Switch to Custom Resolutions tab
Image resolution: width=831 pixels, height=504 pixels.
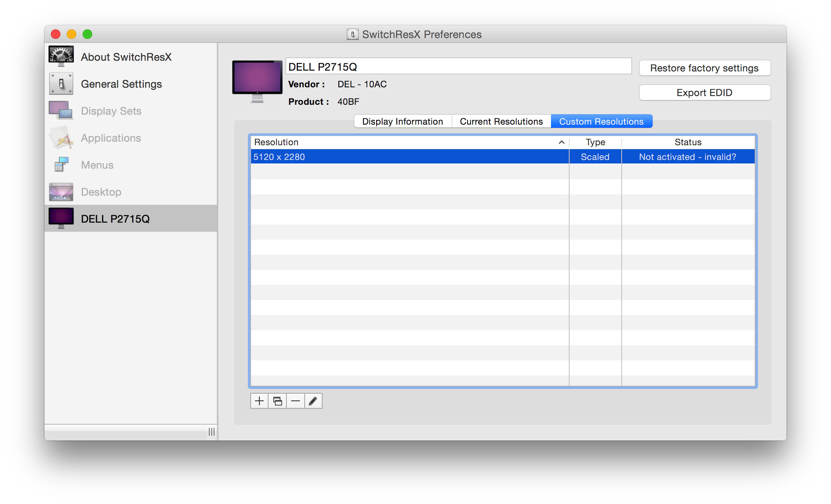point(601,121)
